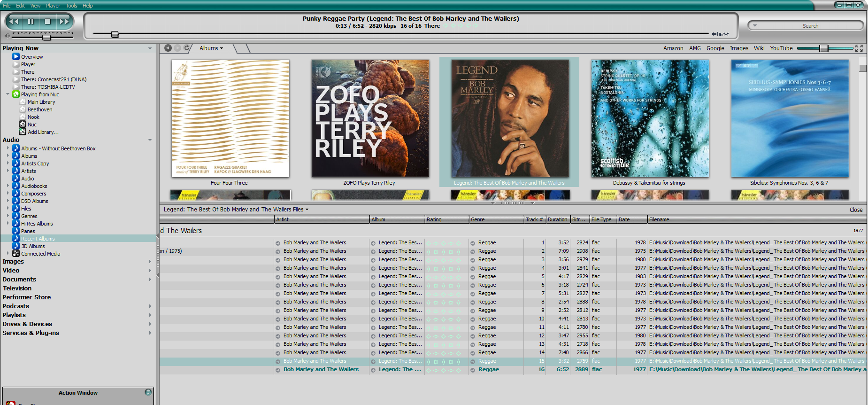This screenshot has height=405, width=868.
Task: Select the Recent Albums view
Action: [x=38, y=239]
